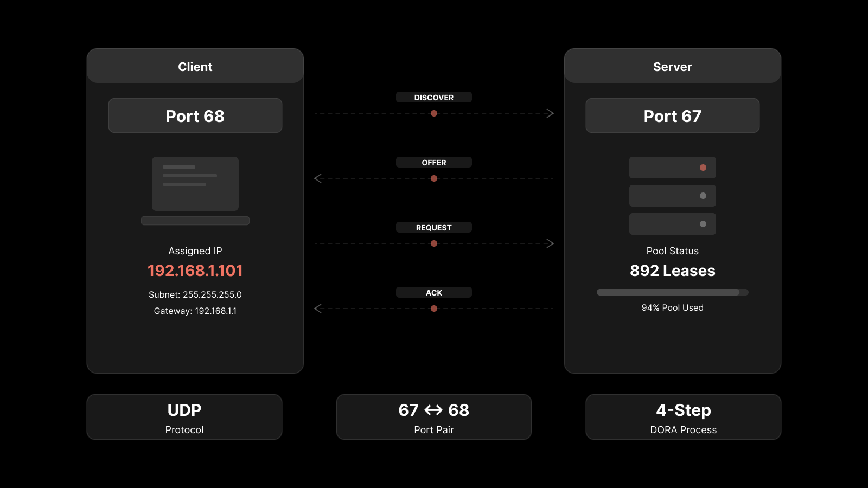Image resolution: width=868 pixels, height=488 pixels.
Task: Select the DISCOVER message label
Action: 434,98
